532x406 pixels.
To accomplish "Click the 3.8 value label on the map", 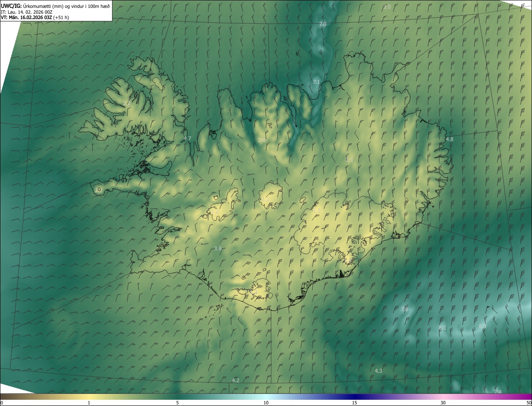I will click(x=218, y=248).
